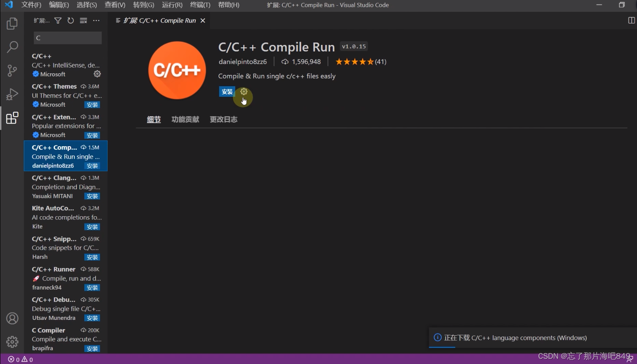The height and width of the screenshot is (364, 637).
Task: Install C/C++ Snippets extension
Action: pyautogui.click(x=92, y=258)
